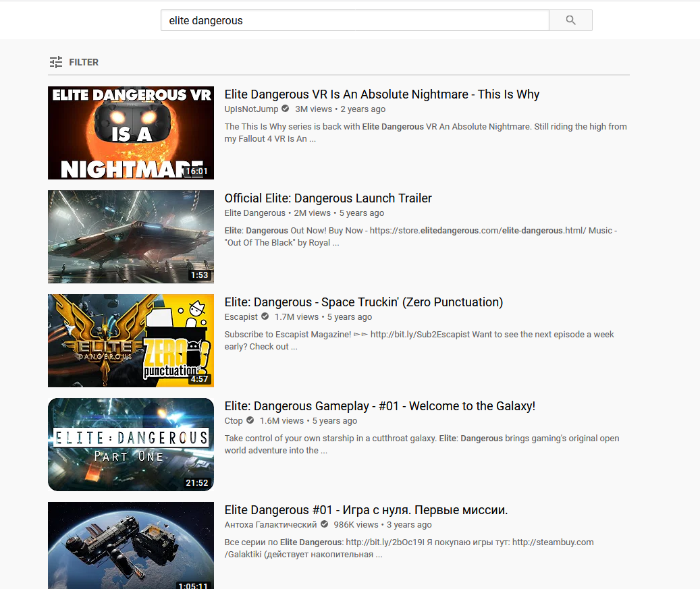Click the 'Take control of your own starship' description
This screenshot has width=700, height=589.
(422, 445)
